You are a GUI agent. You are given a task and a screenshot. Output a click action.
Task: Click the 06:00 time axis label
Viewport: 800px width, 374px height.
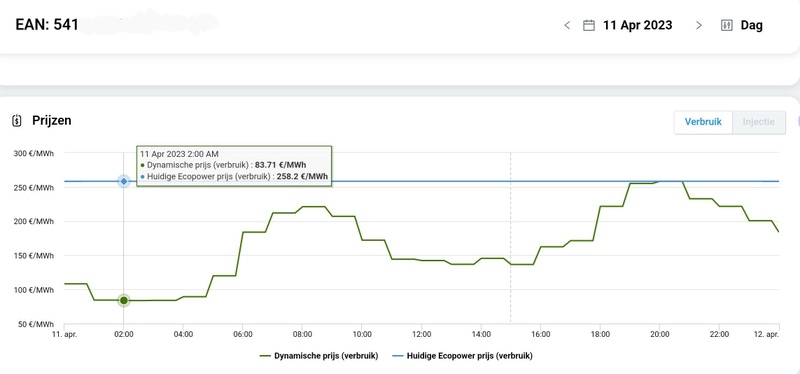point(242,335)
